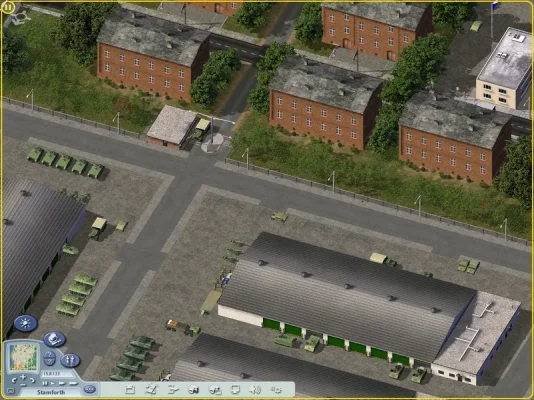Screen dimensions: 534x400
Task: Open My Sim Mode two-figures button
Action: tap(70, 361)
